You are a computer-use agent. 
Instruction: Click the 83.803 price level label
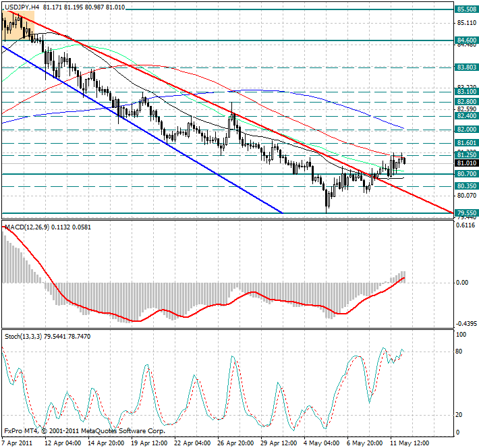pyautogui.click(x=466, y=67)
